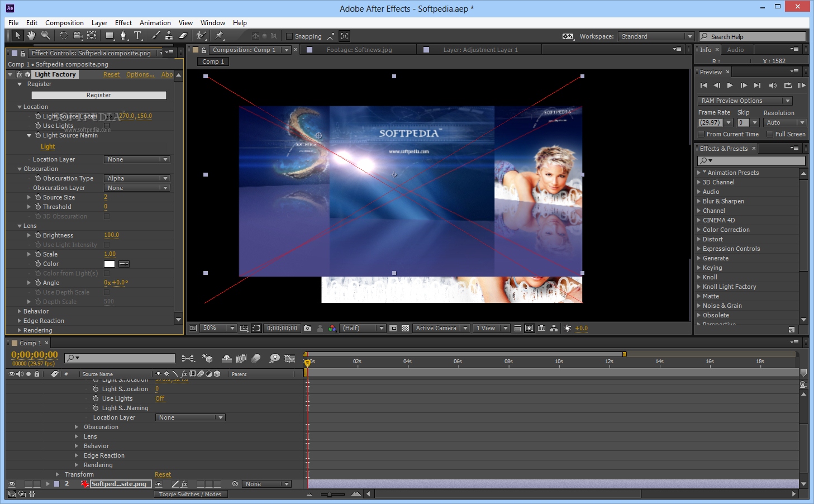Image resolution: width=814 pixels, height=504 pixels.
Task: Toggle the Frame Blending timeline switch
Action: point(241,358)
